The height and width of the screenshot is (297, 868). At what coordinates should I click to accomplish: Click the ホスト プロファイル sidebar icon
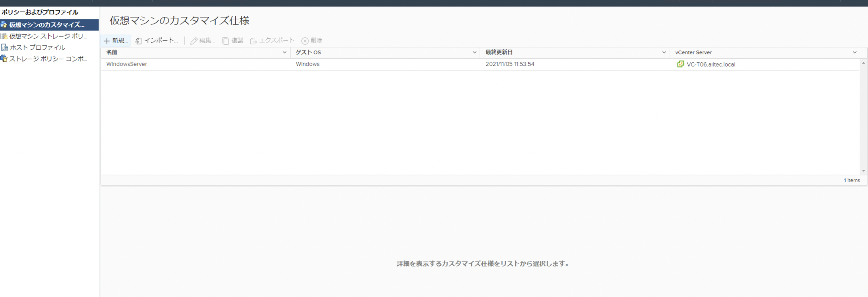pyautogui.click(x=4, y=47)
